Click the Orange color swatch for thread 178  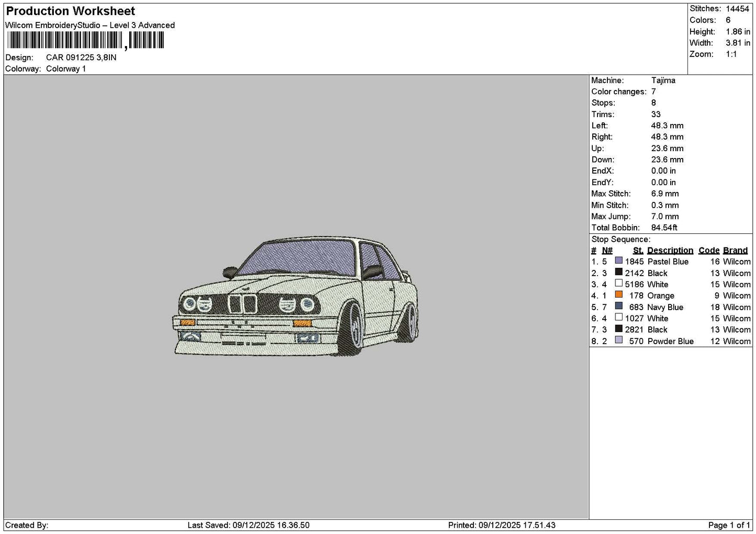click(618, 294)
